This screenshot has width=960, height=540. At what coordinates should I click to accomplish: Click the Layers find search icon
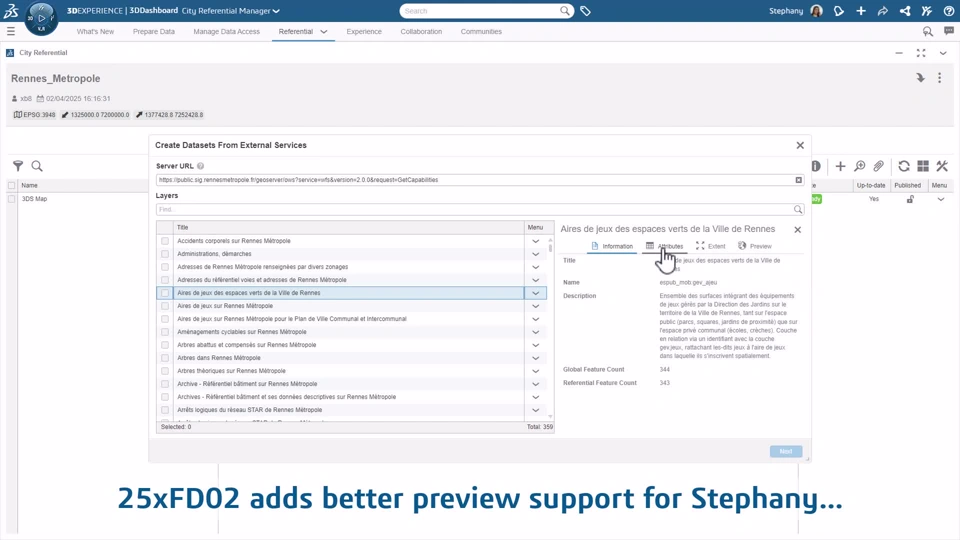(x=798, y=209)
